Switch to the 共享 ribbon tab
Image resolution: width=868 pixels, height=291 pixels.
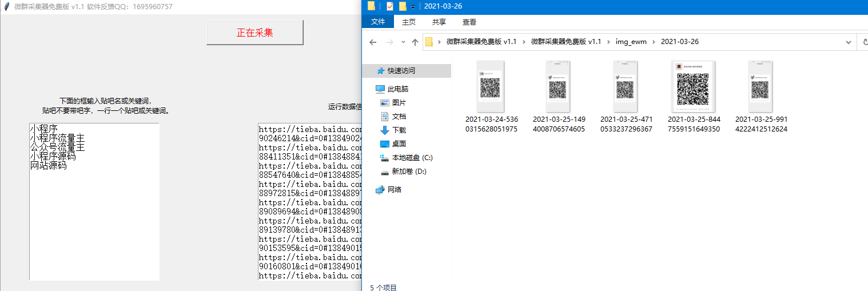439,22
